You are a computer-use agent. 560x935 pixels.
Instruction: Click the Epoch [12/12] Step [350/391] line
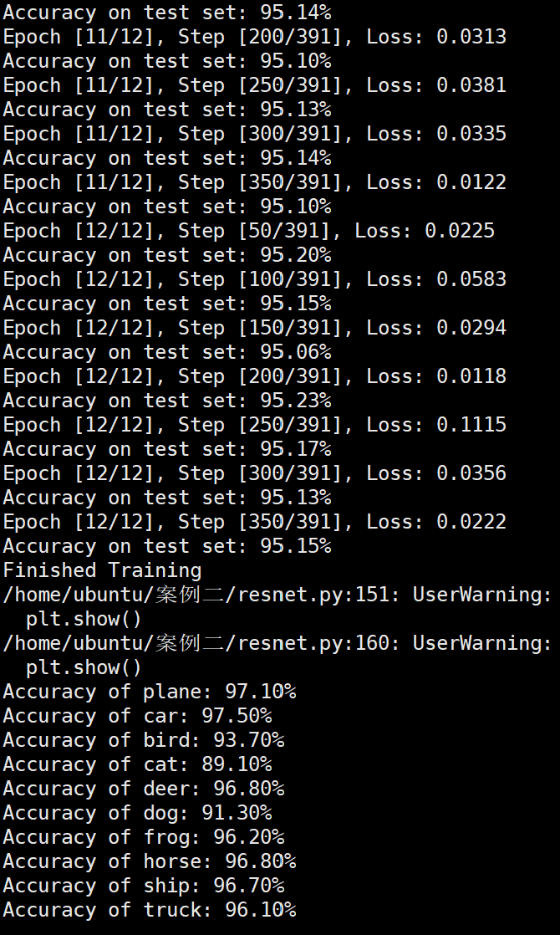(254, 522)
